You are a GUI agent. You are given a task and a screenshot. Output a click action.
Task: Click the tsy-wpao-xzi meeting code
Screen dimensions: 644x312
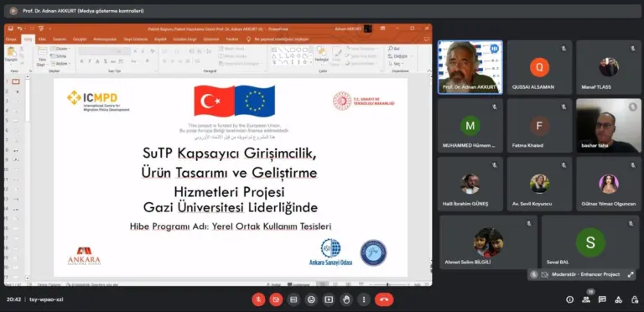46,299
